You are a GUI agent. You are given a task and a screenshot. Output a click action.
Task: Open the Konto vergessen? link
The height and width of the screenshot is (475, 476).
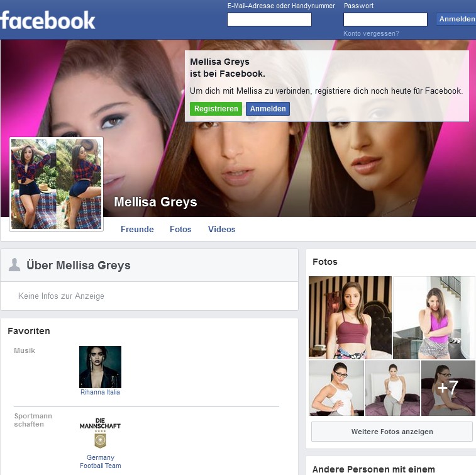(371, 33)
